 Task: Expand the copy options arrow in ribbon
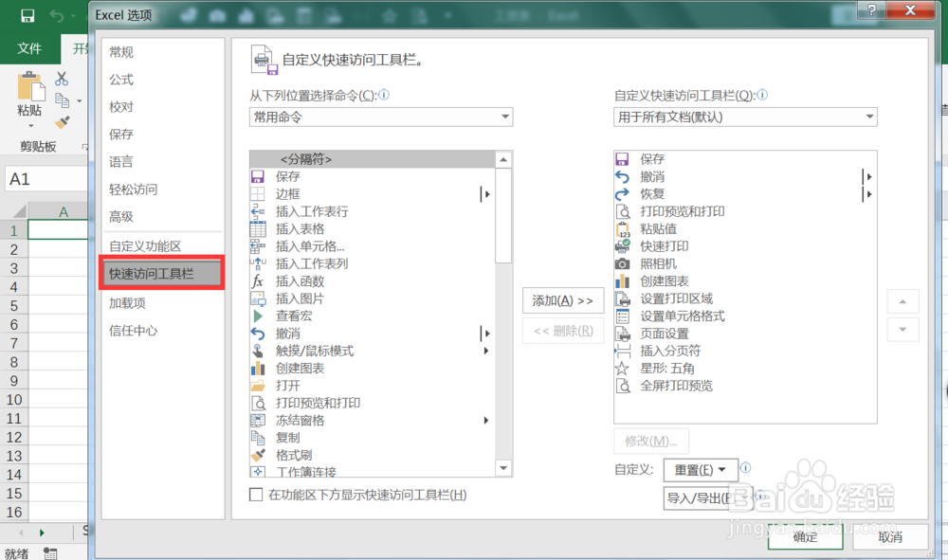click(x=80, y=100)
